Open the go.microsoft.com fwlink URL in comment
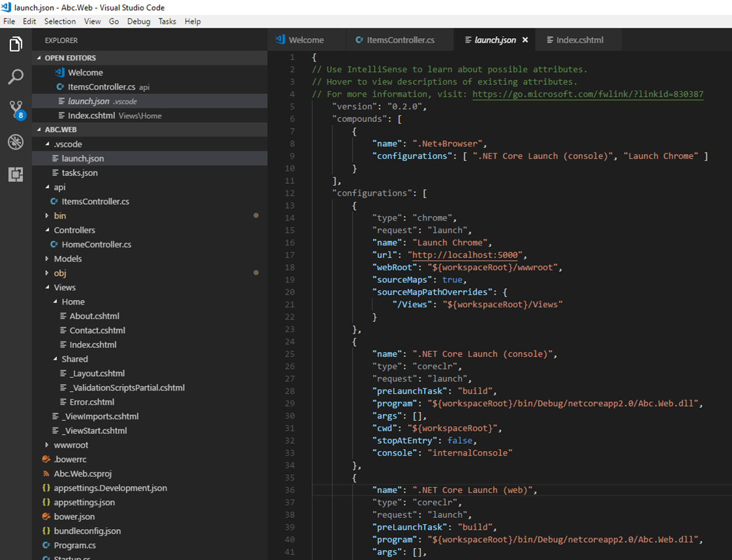The image size is (732, 560). (588, 95)
